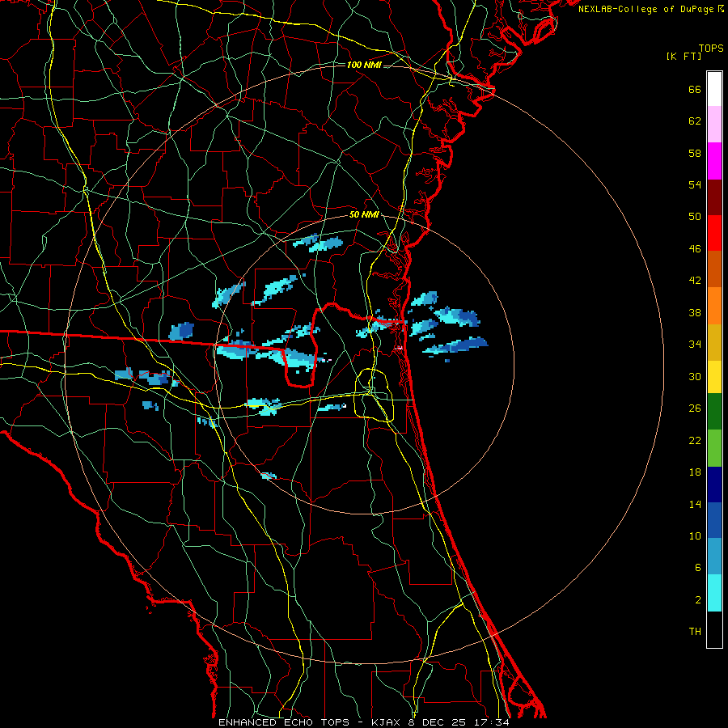Click the '10' legend value
The width and height of the screenshot is (728, 728).
[695, 536]
